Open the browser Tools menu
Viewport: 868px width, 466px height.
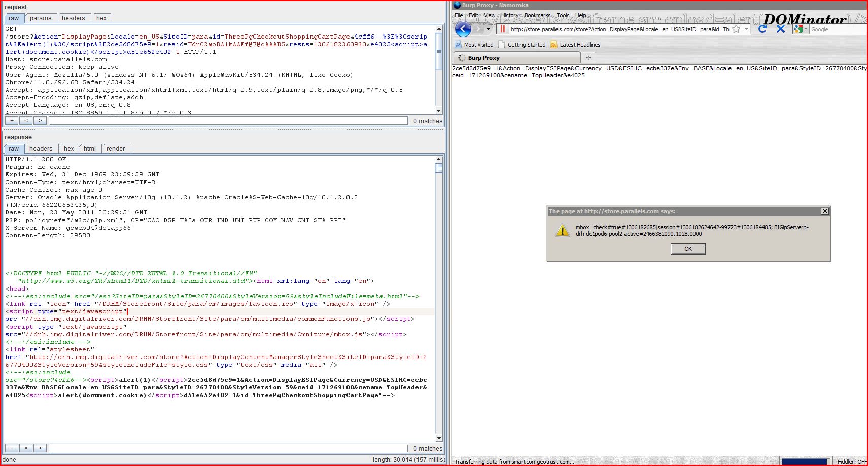click(x=563, y=15)
